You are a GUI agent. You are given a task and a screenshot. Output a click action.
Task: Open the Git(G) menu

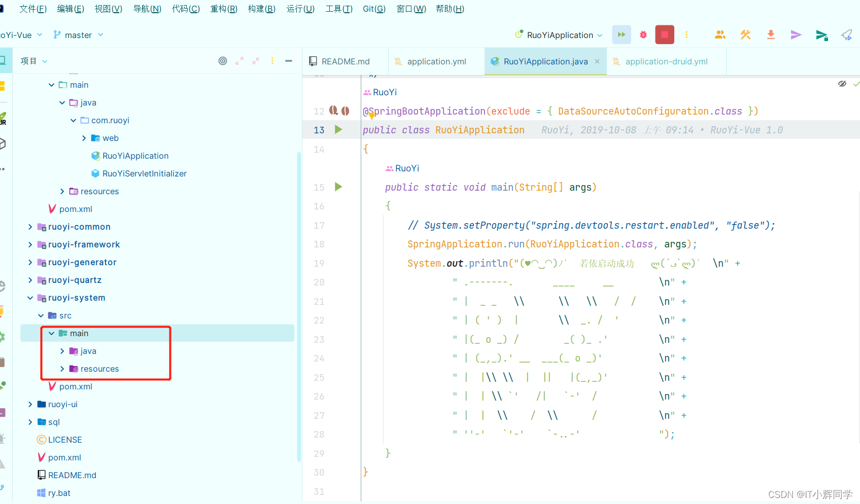374,9
